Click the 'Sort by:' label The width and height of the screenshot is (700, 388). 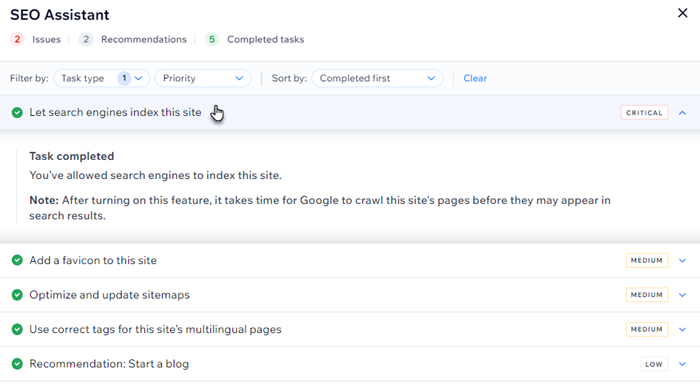pyautogui.click(x=289, y=78)
